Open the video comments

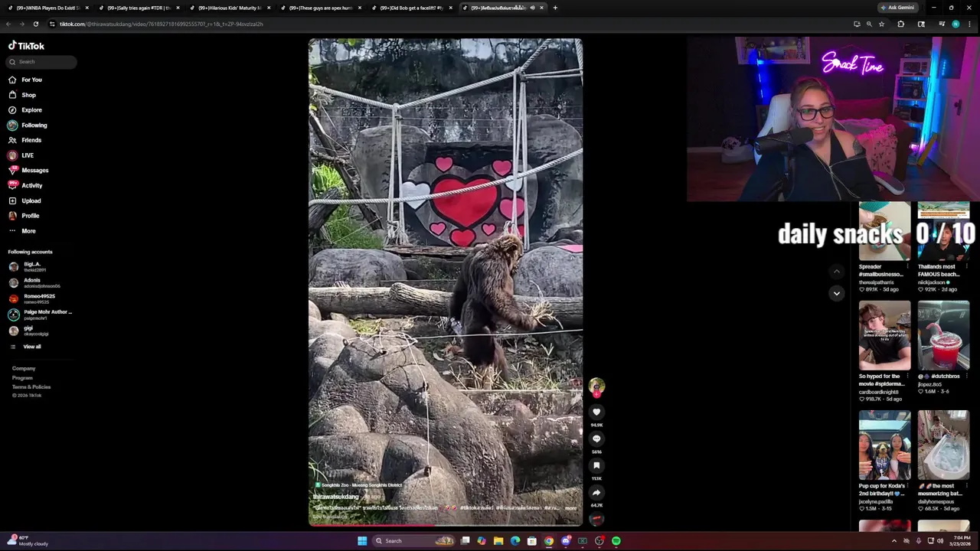click(x=596, y=439)
